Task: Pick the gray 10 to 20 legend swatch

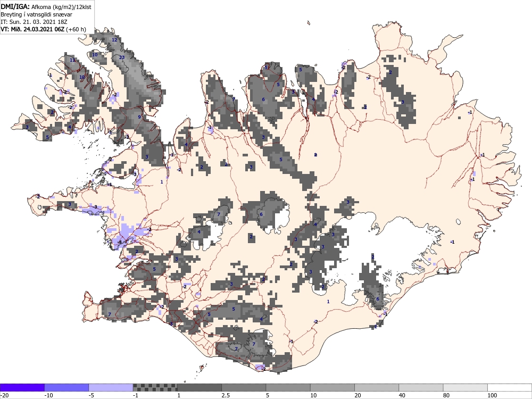Action: pyautogui.click(x=332, y=387)
